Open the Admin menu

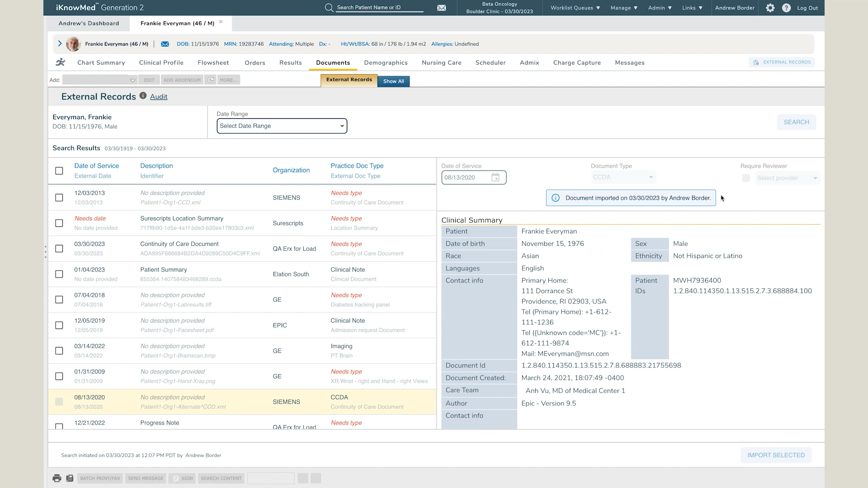pos(660,8)
